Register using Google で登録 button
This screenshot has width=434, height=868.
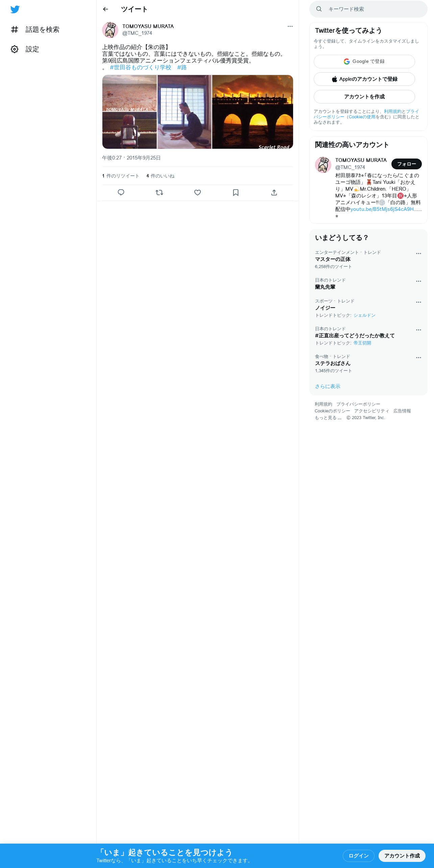pos(364,62)
